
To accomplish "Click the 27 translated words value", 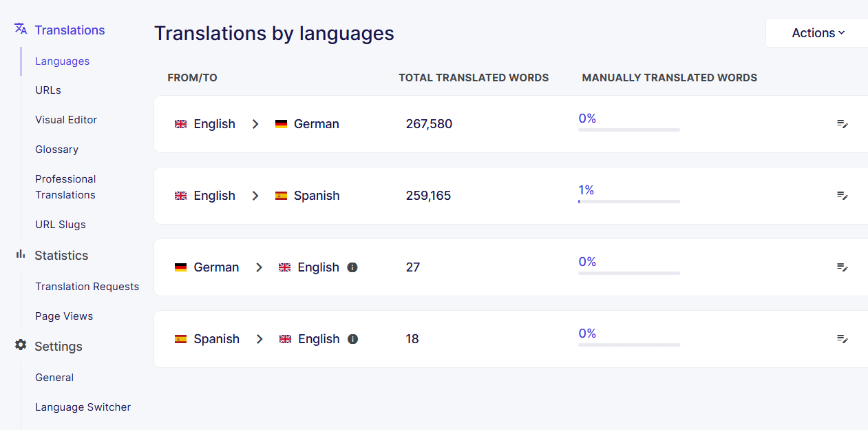I will pos(412,267).
